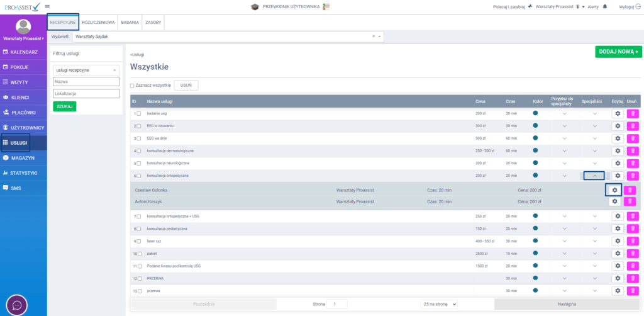Open MAGAZYN in the sidebar
Screen dimensions: 644x316
pyautogui.click(x=23, y=158)
